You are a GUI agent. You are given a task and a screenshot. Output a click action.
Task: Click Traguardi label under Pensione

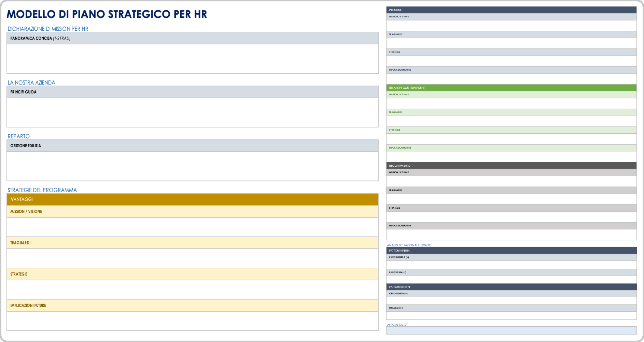pyautogui.click(x=395, y=34)
